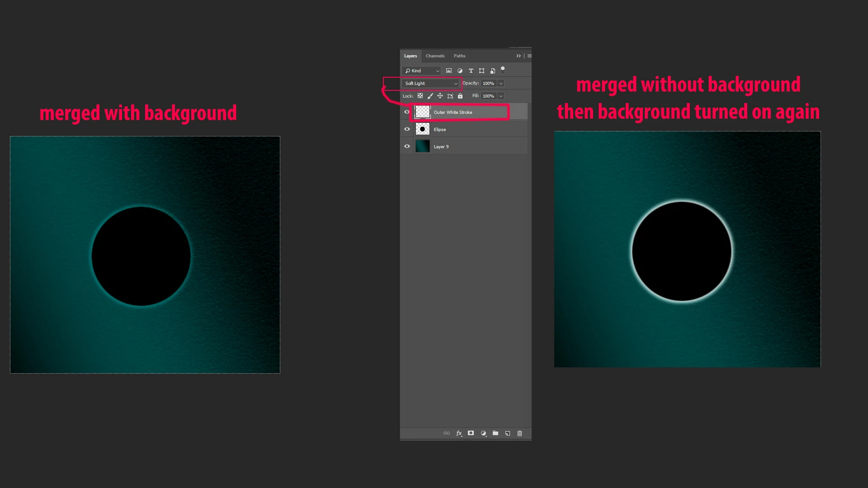Click the lock transparent pixels icon
The width and height of the screenshot is (868, 488).
420,96
